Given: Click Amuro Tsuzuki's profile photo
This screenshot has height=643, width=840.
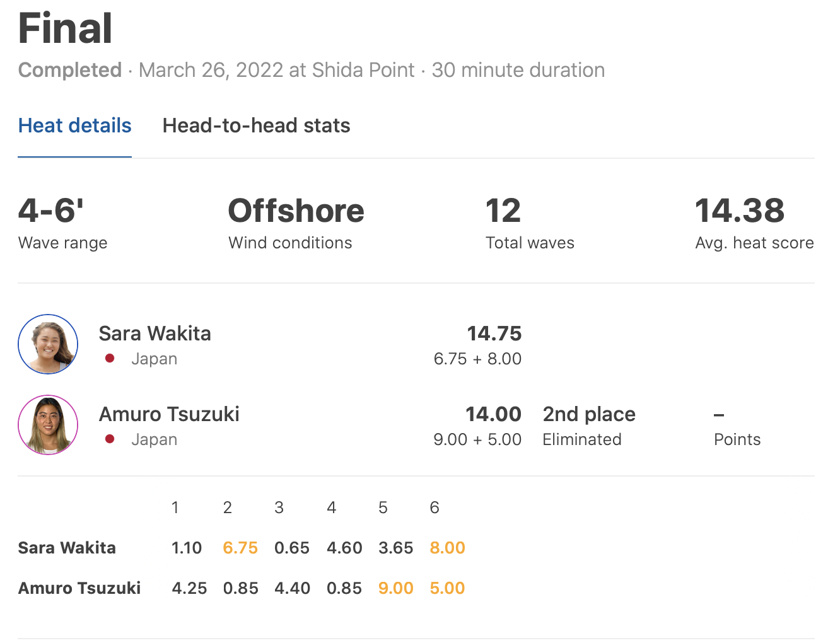Looking at the screenshot, I should pyautogui.click(x=48, y=425).
